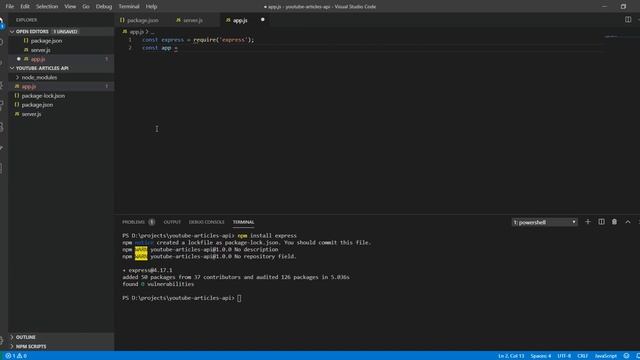Change language mode from JavaScript
This screenshot has height=360, width=640.
606,356
